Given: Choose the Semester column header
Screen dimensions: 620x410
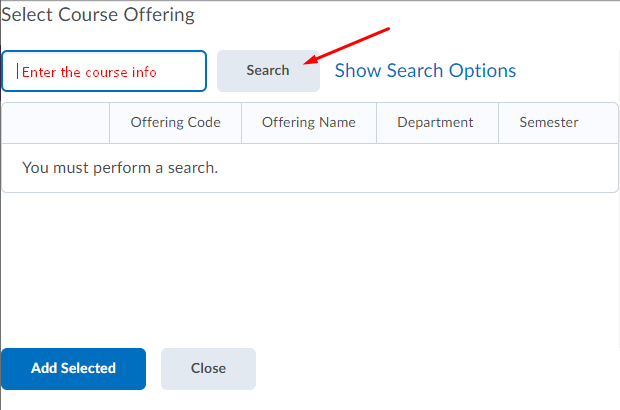Looking at the screenshot, I should click(x=549, y=123).
